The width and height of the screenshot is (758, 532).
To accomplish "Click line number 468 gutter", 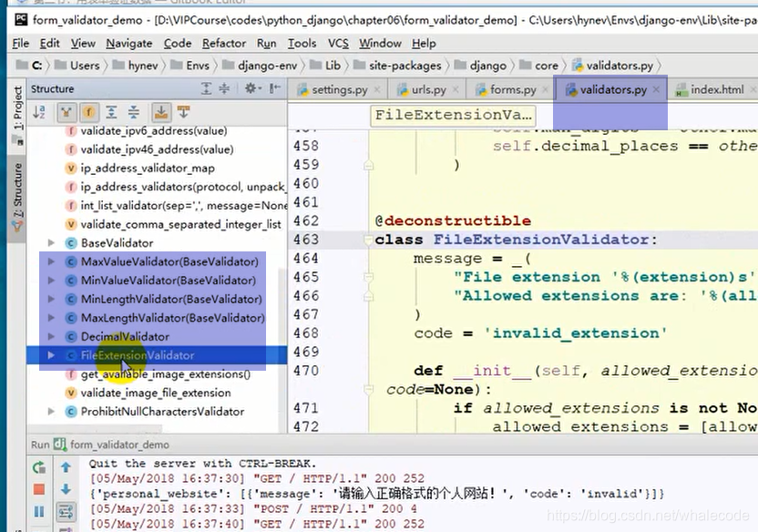I will [306, 332].
